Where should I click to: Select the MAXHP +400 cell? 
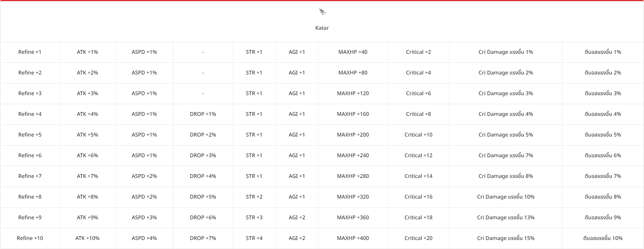click(353, 238)
